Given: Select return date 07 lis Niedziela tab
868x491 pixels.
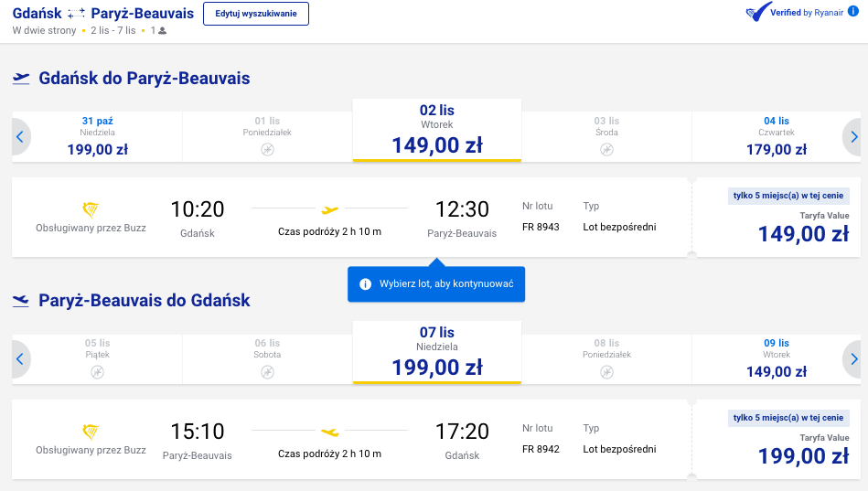Looking at the screenshot, I should 437,352.
